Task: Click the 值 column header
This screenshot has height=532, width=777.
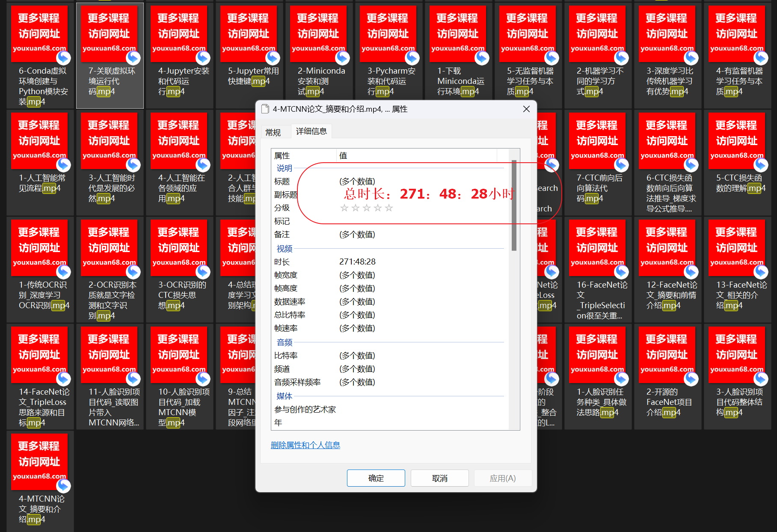Action: (x=417, y=155)
